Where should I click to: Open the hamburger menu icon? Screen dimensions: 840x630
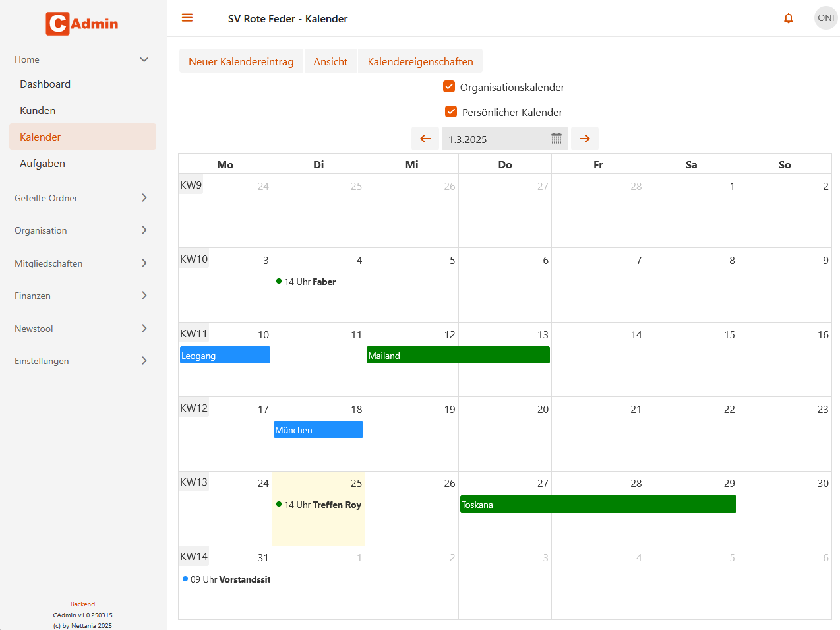point(187,18)
